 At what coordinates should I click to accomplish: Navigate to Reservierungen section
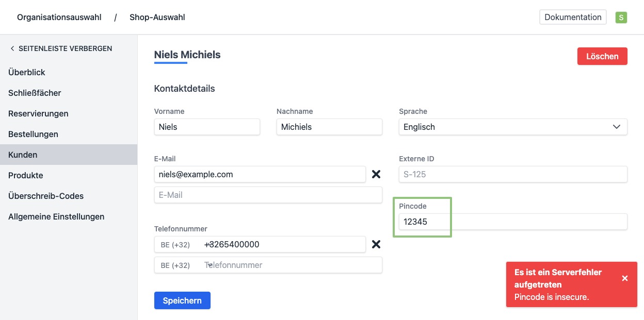(x=38, y=113)
